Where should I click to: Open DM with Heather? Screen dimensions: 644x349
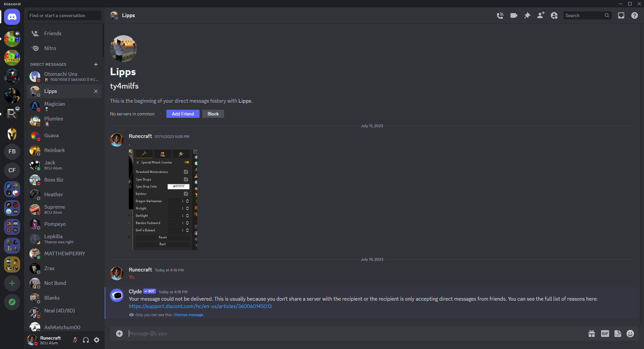[64, 195]
